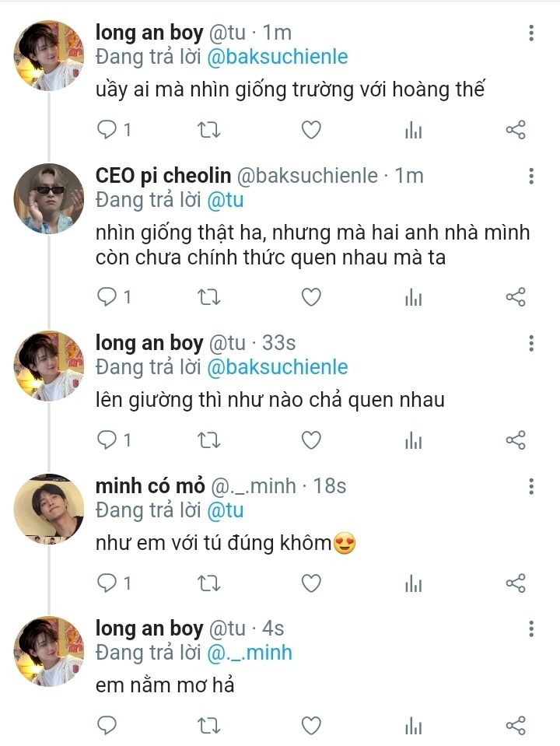Retweet the "như em với tú" tweet
This screenshot has height=746, width=560.
pyautogui.click(x=209, y=583)
